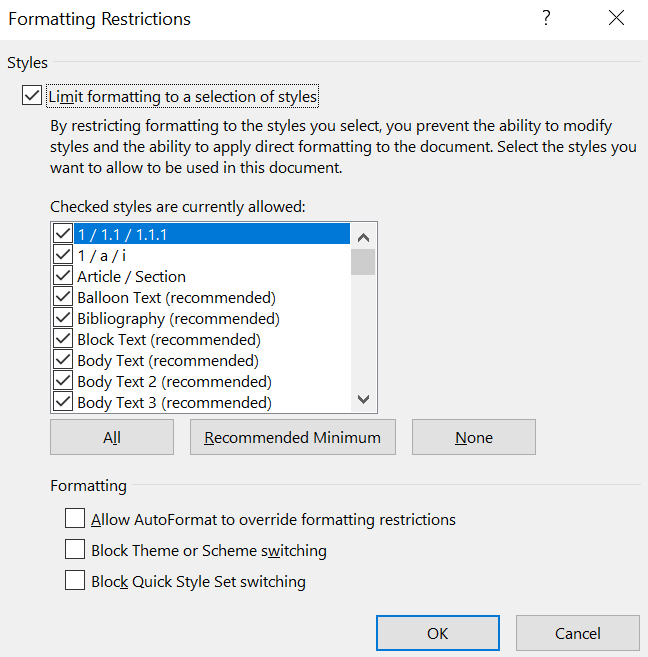Viewport: 648px width, 657px height.
Task: Enable Allow AutoFormat to override restrictions
Action: pyautogui.click(x=75, y=519)
